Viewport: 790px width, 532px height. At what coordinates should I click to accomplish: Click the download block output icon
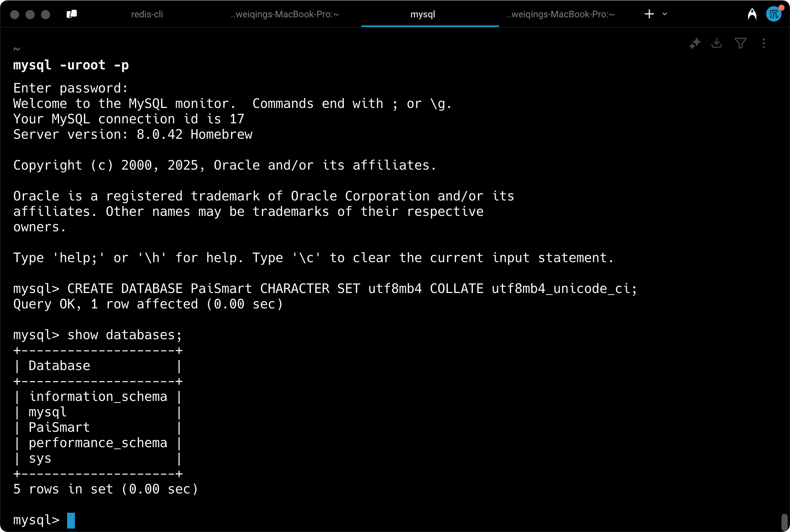tap(717, 43)
